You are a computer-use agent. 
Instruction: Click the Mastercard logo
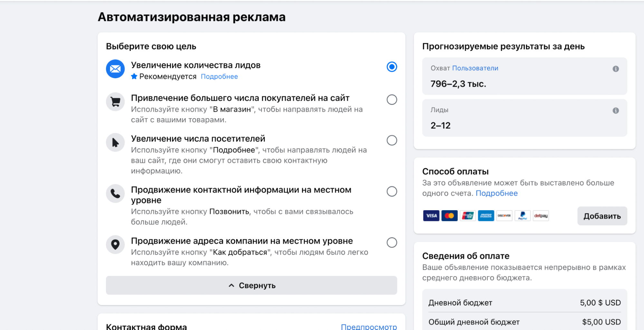click(449, 216)
